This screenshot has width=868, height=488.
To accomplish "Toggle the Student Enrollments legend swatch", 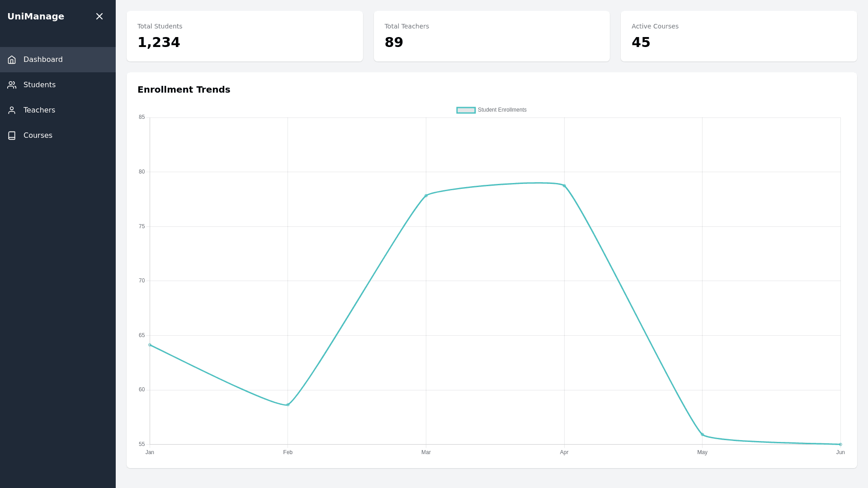I will [x=466, y=110].
